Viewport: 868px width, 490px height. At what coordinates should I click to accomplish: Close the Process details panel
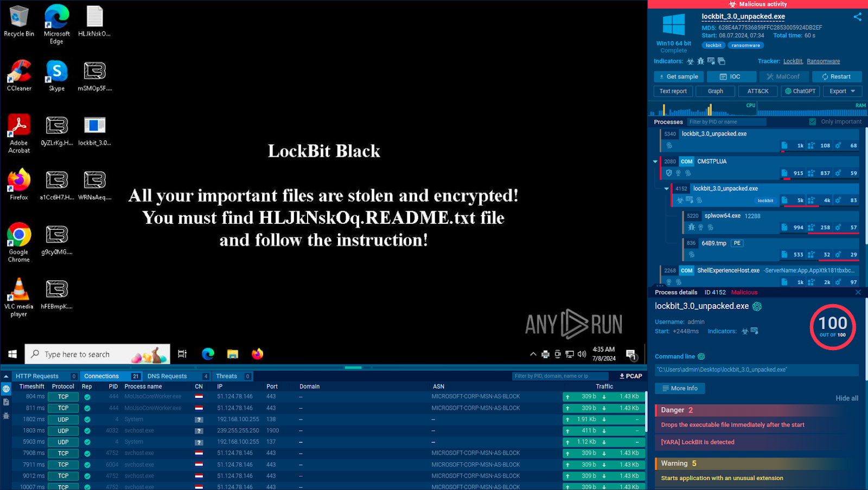point(858,292)
